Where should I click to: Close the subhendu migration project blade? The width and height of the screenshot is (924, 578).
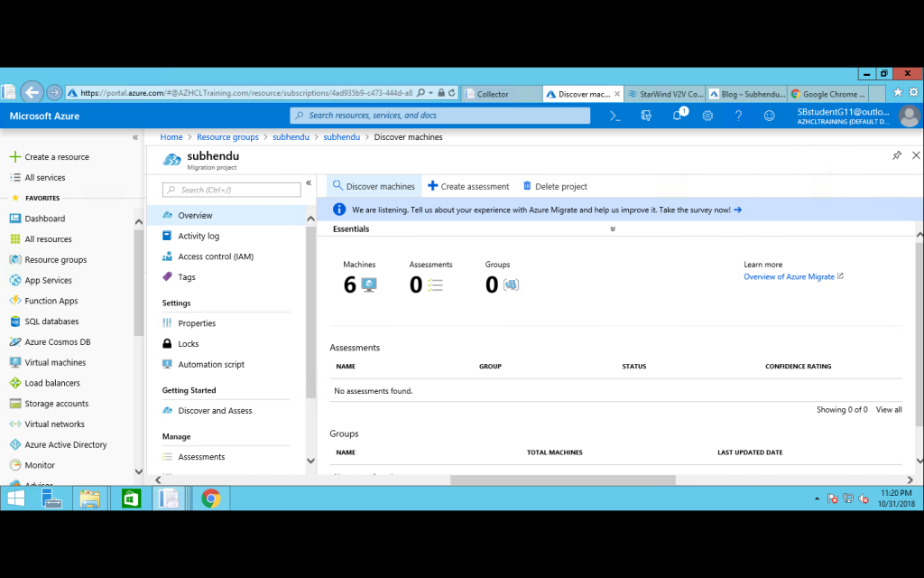coord(916,155)
